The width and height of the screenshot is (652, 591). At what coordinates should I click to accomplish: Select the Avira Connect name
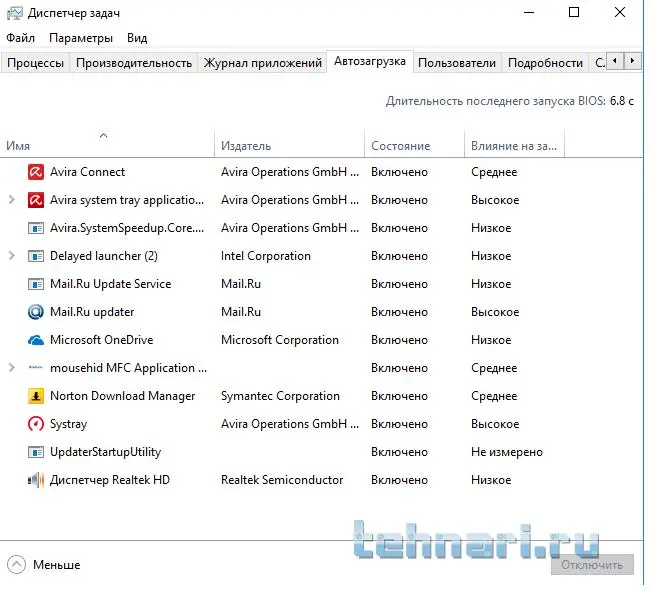click(87, 172)
